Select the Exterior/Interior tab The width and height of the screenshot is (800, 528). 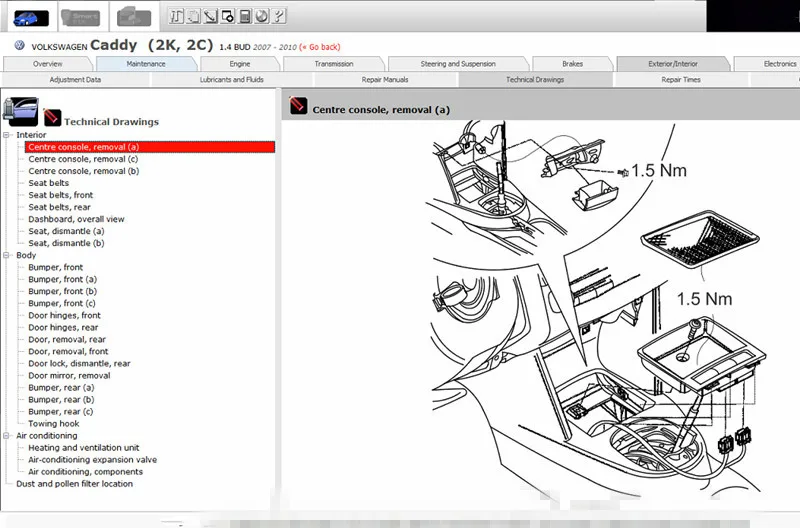673,64
